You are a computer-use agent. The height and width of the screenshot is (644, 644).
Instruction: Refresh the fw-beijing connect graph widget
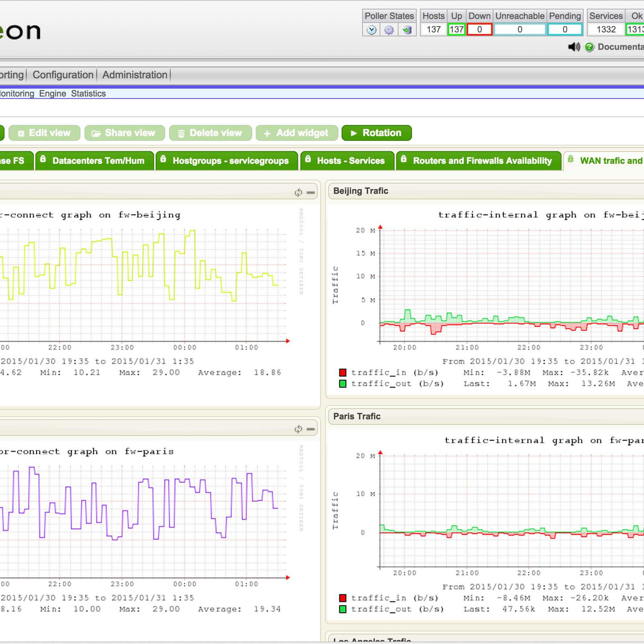click(298, 192)
